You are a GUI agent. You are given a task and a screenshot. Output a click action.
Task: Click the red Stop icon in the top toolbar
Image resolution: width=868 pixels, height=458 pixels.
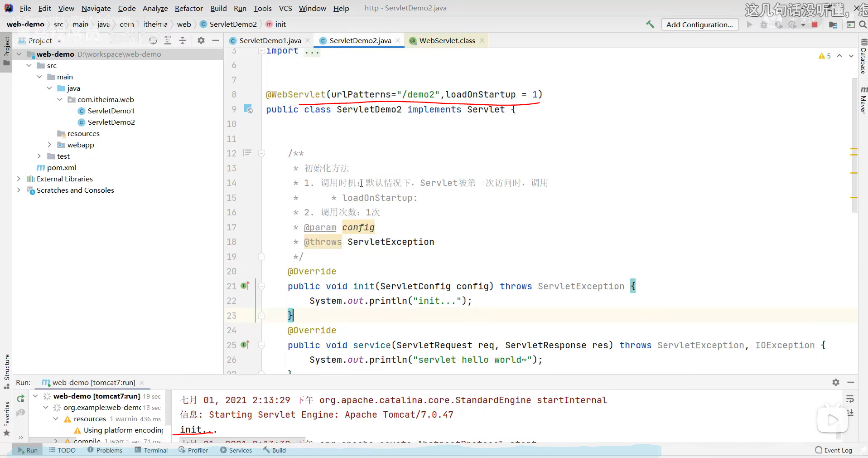pos(815,24)
